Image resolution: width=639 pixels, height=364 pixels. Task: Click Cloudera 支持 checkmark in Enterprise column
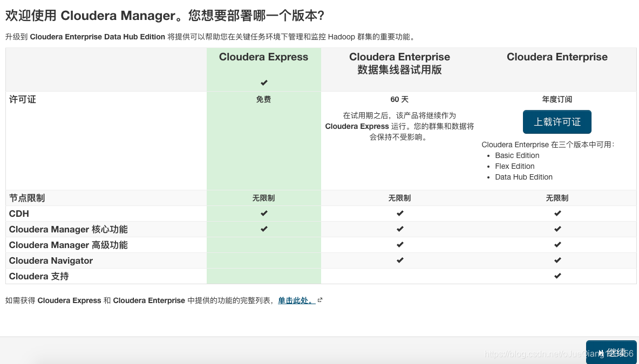point(558,276)
